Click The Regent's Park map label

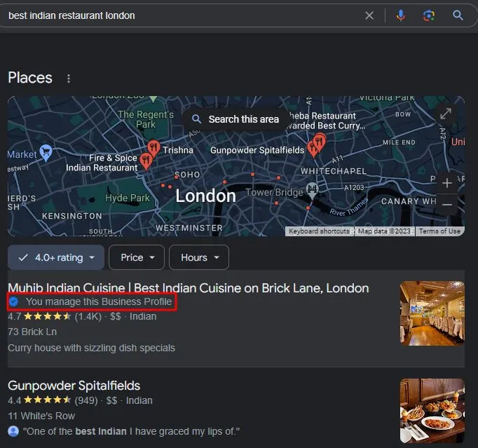coord(146,119)
